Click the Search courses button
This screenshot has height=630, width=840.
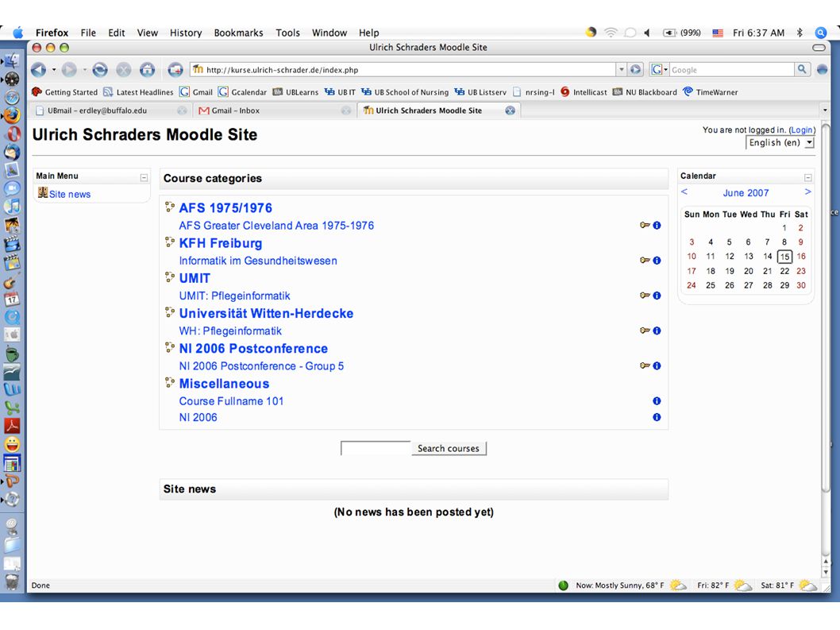(x=449, y=448)
